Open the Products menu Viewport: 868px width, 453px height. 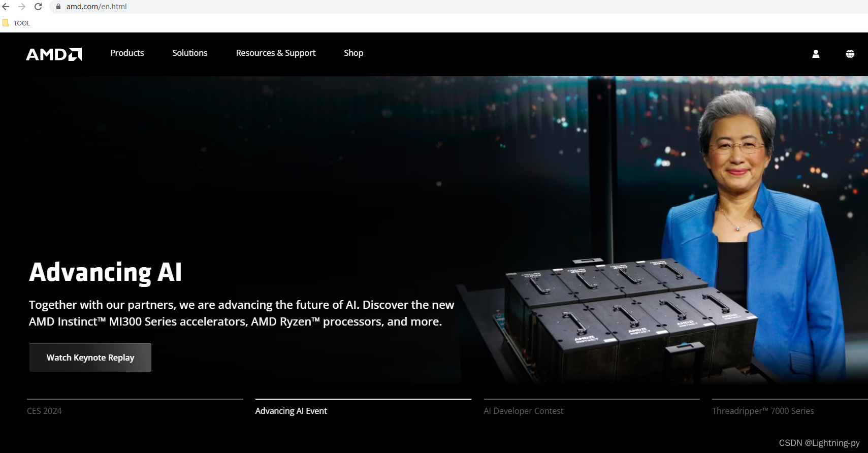coord(127,53)
